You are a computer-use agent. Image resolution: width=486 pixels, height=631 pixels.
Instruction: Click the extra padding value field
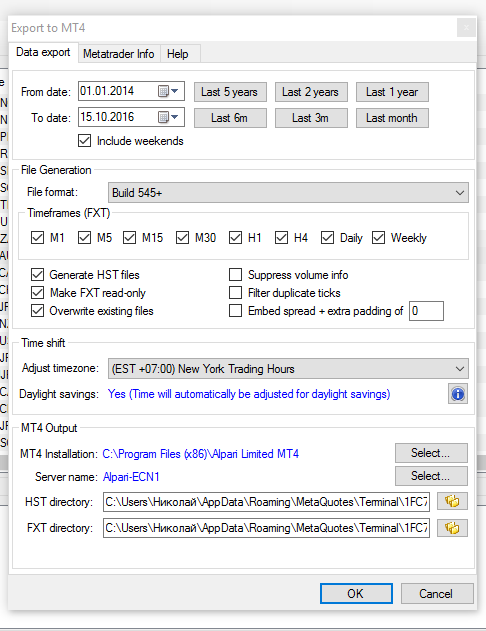click(426, 311)
